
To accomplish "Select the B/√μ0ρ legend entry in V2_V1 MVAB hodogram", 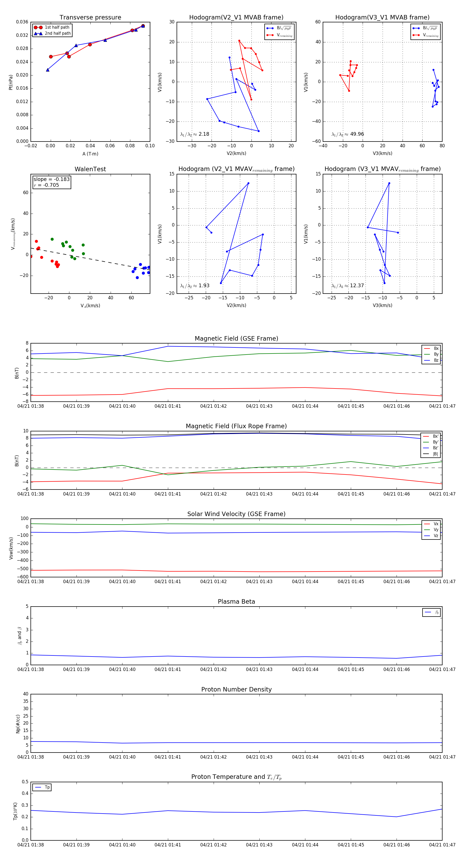I will [279, 28].
